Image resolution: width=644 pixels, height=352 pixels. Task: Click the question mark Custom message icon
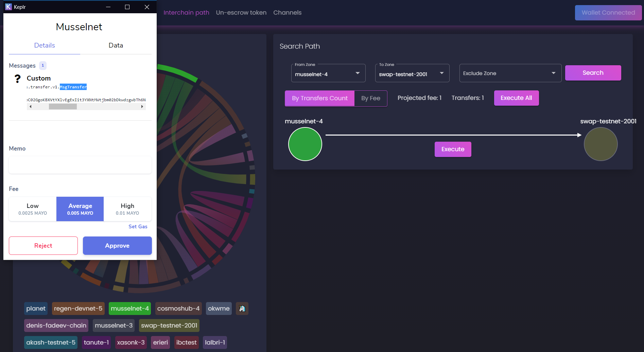pos(18,79)
